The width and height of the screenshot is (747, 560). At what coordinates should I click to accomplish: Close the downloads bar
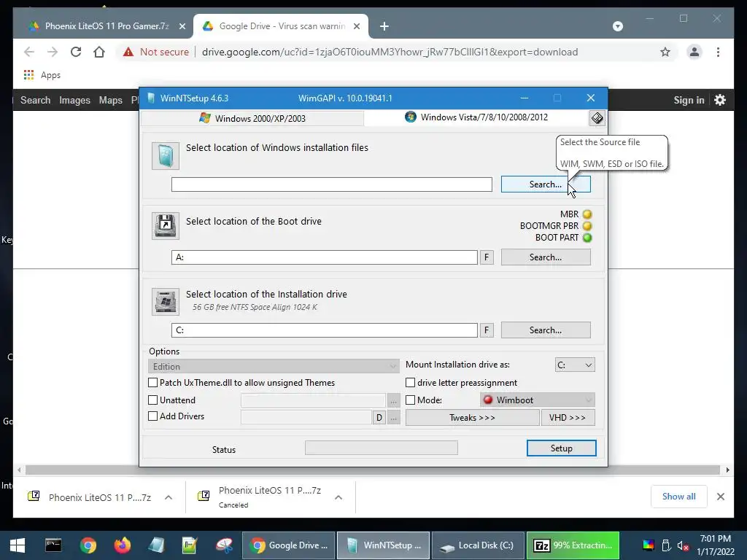[x=720, y=497]
